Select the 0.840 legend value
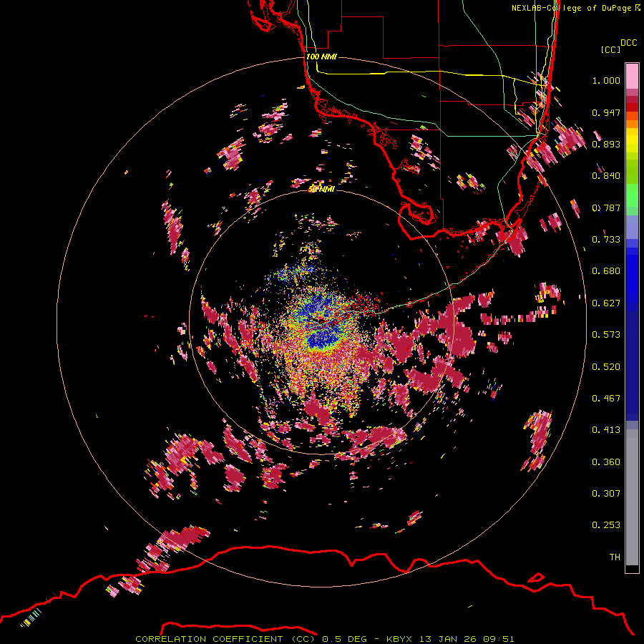 tap(606, 176)
